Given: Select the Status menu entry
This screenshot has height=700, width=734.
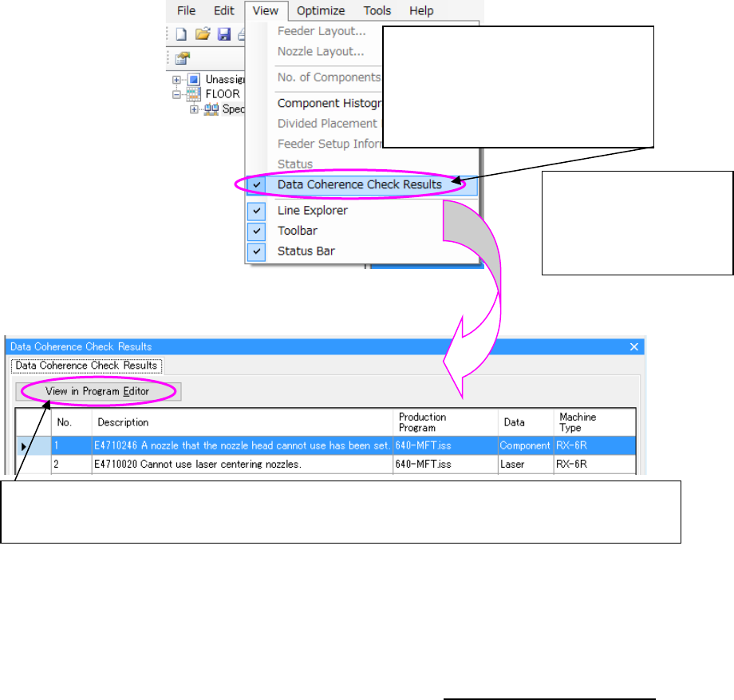Looking at the screenshot, I should pyautogui.click(x=295, y=164).
